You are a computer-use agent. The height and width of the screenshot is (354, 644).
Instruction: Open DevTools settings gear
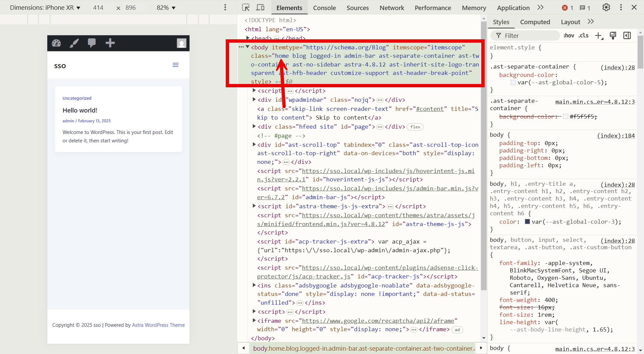606,7
